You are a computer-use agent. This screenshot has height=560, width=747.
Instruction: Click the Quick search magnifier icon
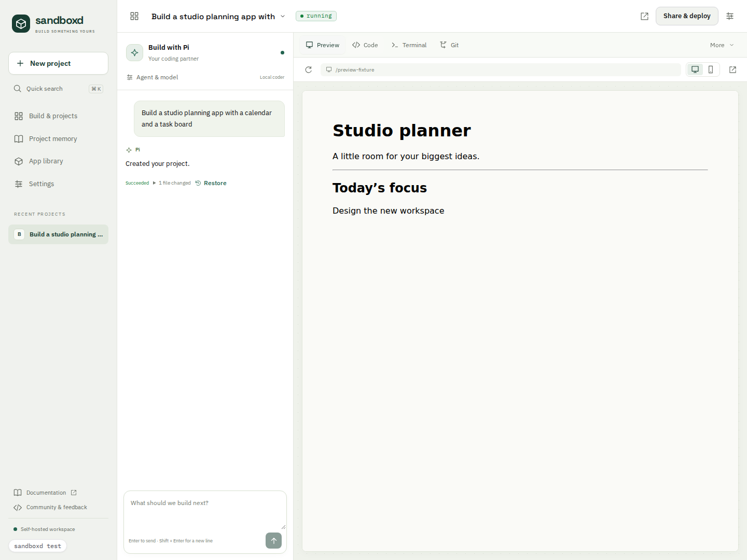(x=18, y=89)
